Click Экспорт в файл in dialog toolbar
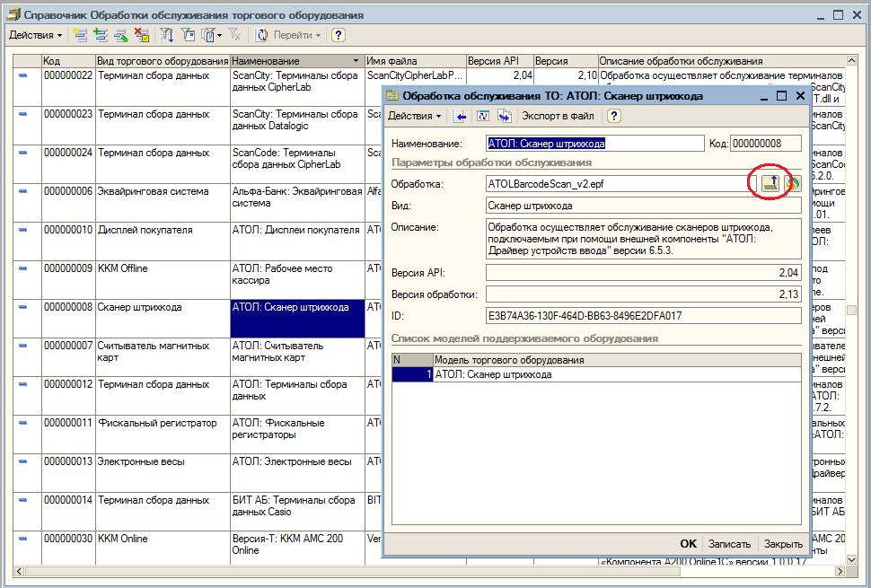 [x=558, y=116]
